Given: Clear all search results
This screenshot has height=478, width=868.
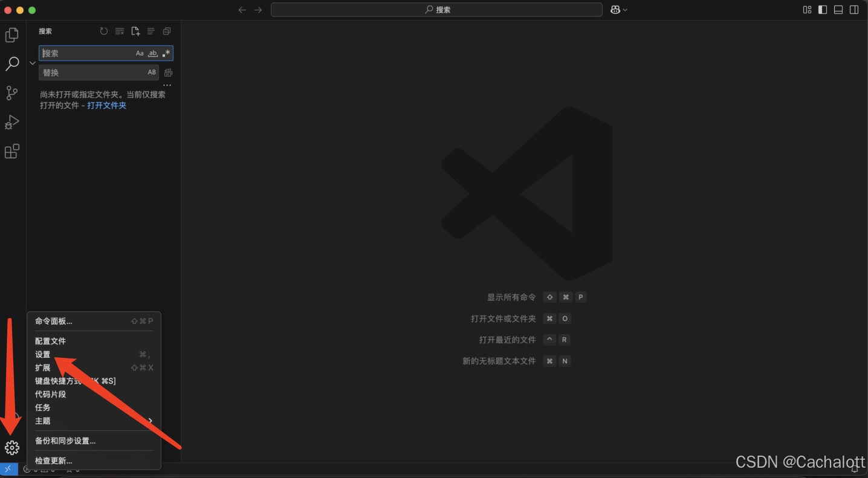Looking at the screenshot, I should pos(119,31).
